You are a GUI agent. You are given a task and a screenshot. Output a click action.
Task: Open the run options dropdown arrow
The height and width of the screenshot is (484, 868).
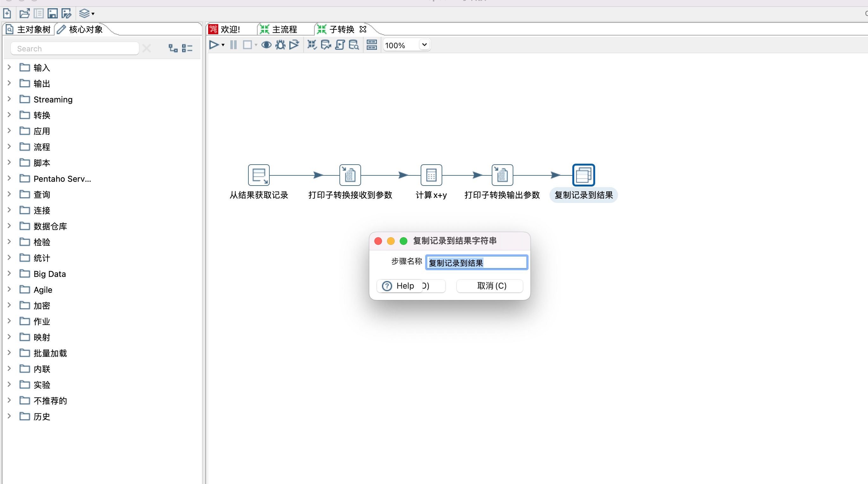(x=223, y=45)
